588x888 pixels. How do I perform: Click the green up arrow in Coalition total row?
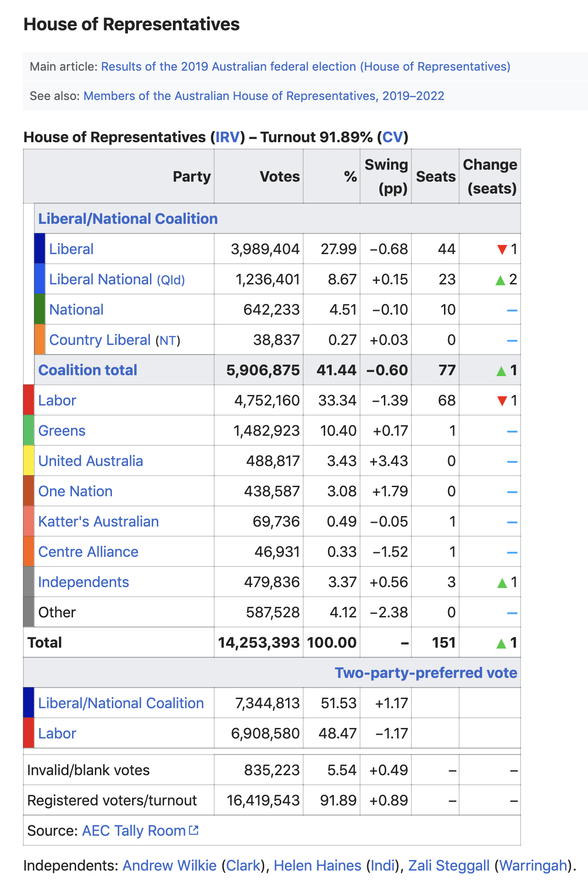pyautogui.click(x=501, y=371)
